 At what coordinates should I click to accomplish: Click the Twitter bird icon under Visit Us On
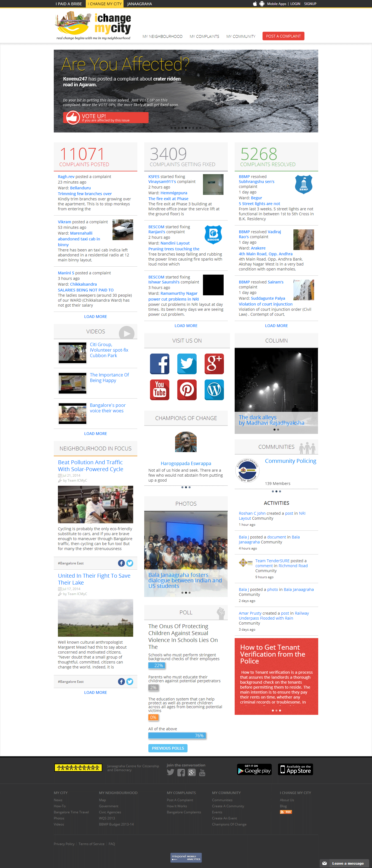pos(187,363)
